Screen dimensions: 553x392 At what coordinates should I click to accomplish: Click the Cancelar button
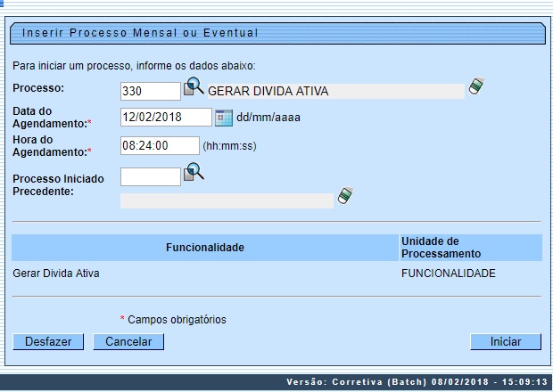click(128, 341)
